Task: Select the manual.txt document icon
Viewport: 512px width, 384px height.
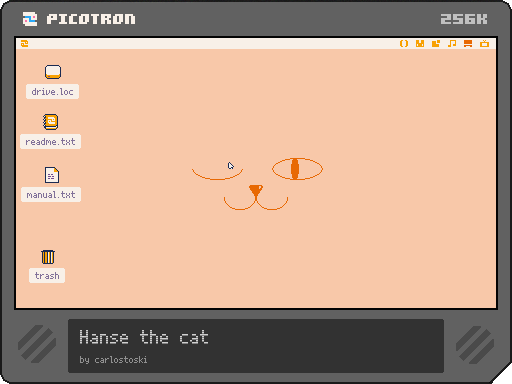Action: [x=52, y=175]
